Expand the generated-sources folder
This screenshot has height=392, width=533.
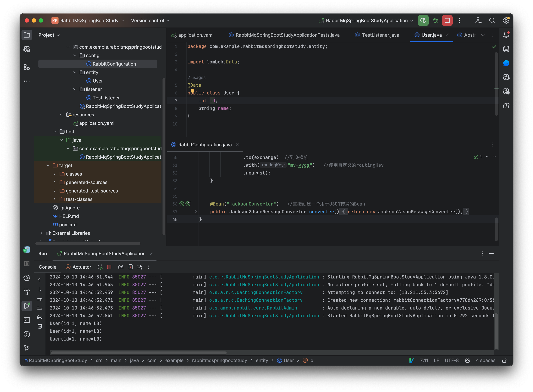[55, 182]
